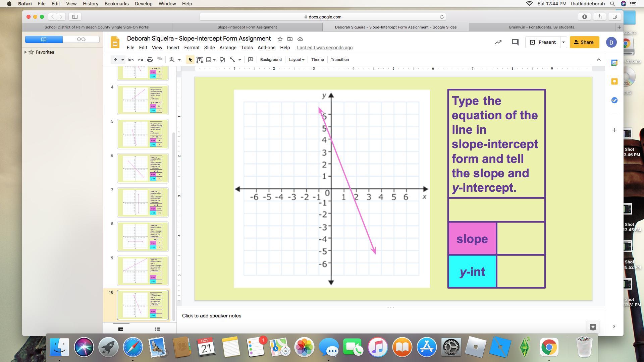Add a comment with the toolbar icon

point(250,60)
